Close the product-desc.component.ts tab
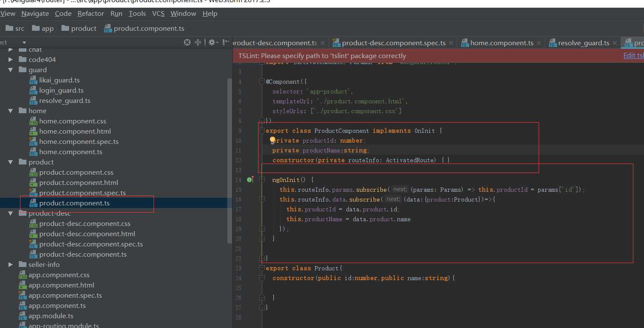The width and height of the screenshot is (644, 328). tap(322, 43)
